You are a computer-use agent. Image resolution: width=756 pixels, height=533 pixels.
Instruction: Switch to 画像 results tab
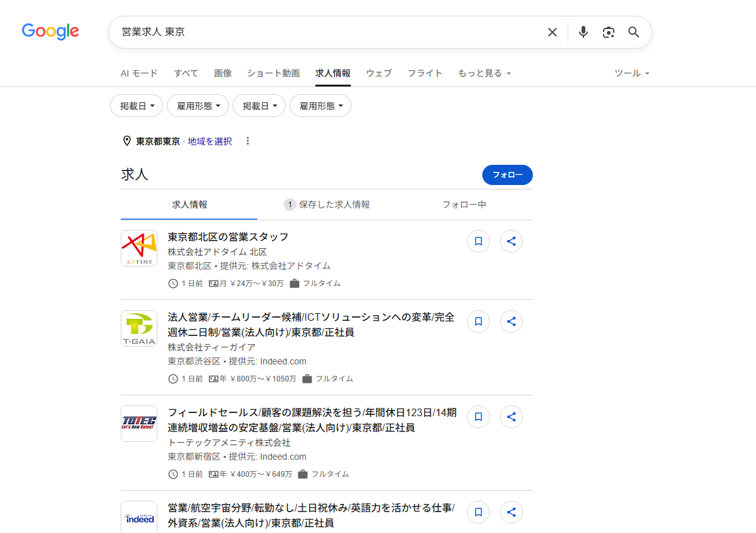[x=223, y=73]
